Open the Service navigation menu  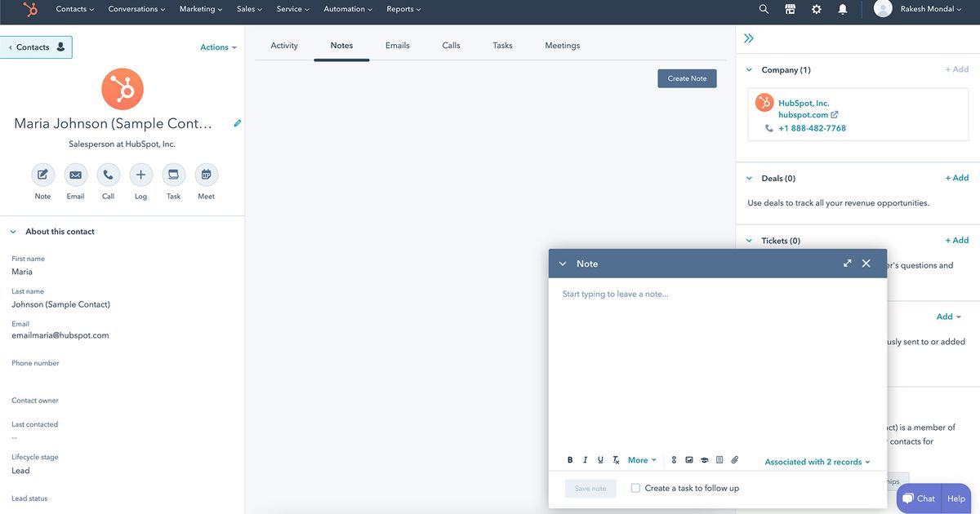click(x=293, y=9)
